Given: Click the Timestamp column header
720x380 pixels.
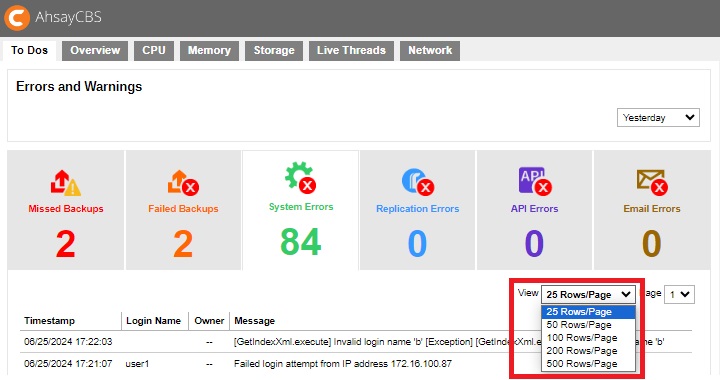Looking at the screenshot, I should coord(50,321).
